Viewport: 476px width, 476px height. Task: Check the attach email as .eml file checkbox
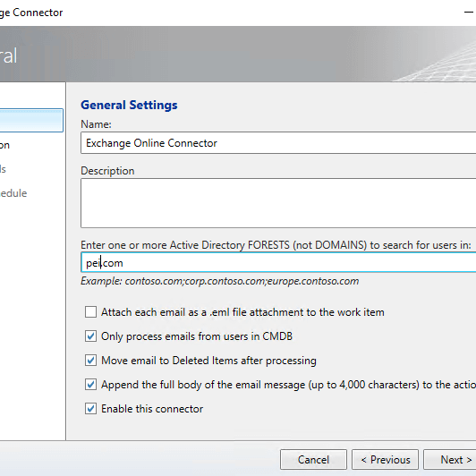point(90,311)
